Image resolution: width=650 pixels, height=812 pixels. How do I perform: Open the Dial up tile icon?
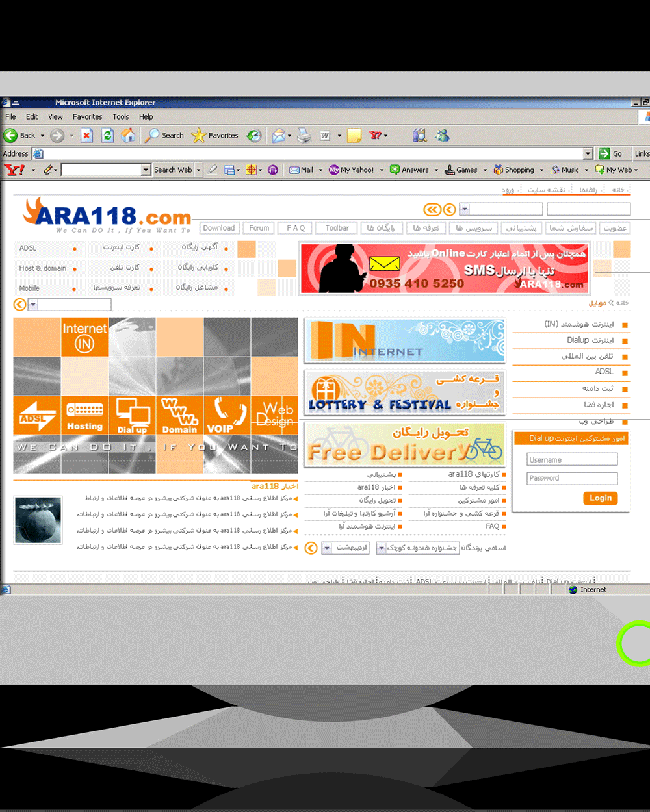point(133,415)
